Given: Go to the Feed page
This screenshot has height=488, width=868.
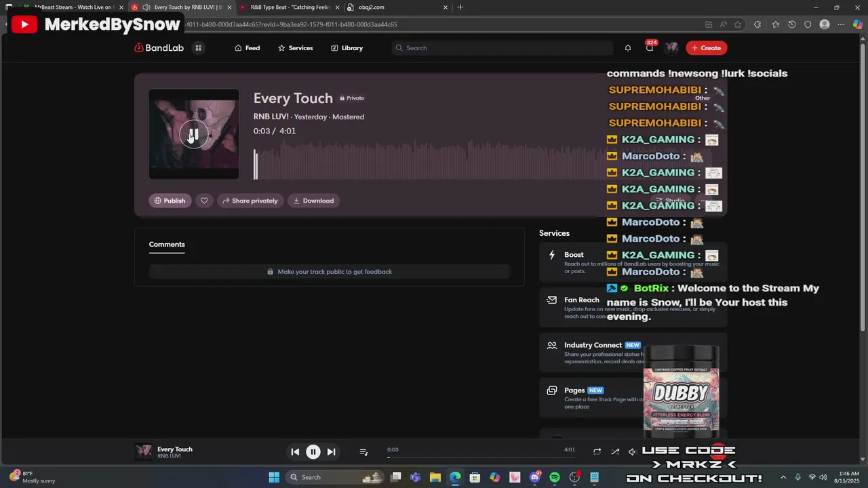Looking at the screenshot, I should 248,48.
